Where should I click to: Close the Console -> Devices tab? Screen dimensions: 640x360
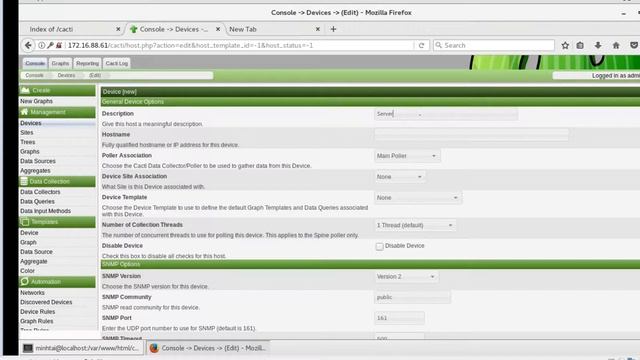(218, 29)
